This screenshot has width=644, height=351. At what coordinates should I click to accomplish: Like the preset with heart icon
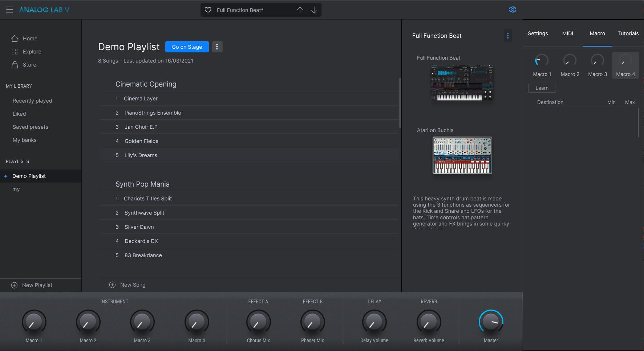point(208,10)
